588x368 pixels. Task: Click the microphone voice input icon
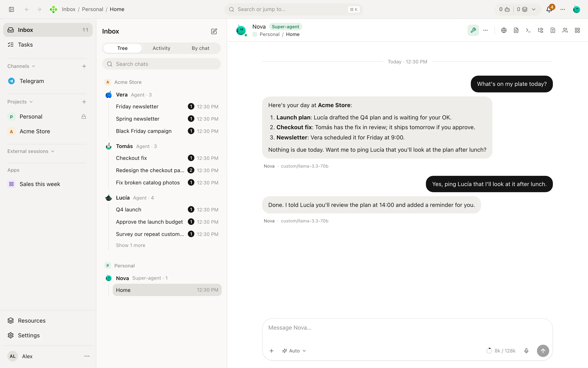pyautogui.click(x=526, y=351)
